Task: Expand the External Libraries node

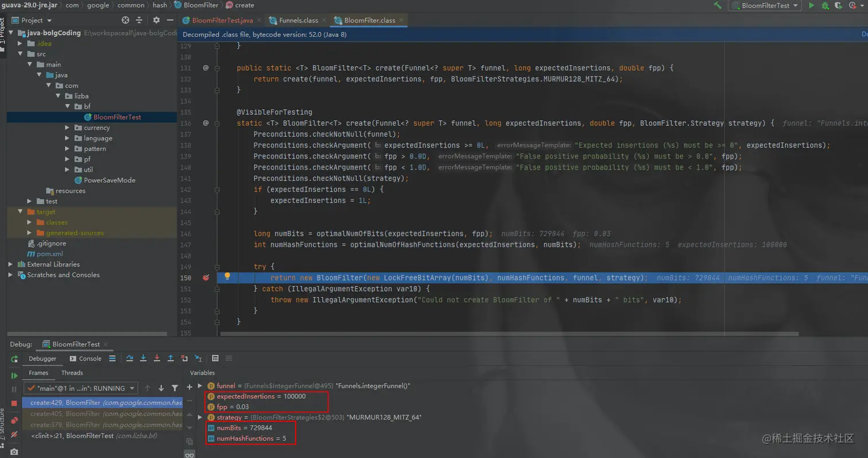Action: pos(10,264)
